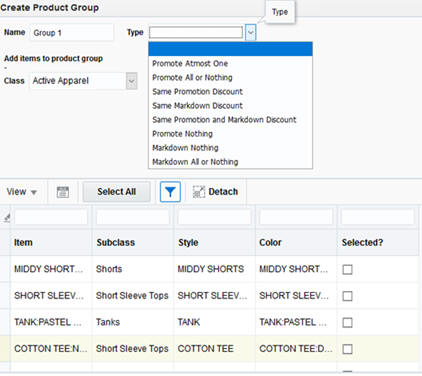
Task: Select Markdown All or Nothing option
Action: tap(230, 162)
